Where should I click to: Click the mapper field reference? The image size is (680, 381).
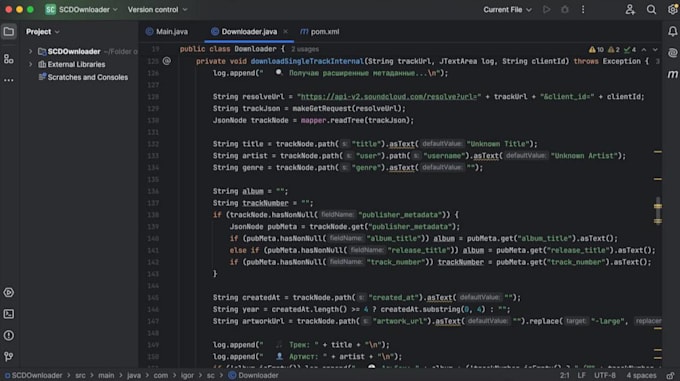click(313, 120)
